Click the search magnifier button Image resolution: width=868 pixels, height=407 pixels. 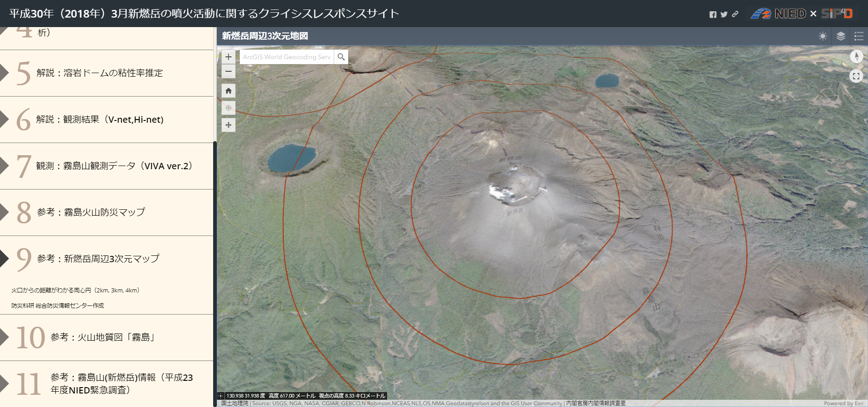coord(341,57)
